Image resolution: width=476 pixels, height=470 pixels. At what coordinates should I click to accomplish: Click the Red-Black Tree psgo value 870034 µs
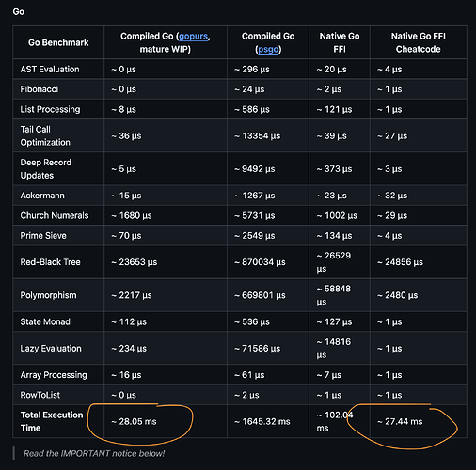[x=260, y=262]
